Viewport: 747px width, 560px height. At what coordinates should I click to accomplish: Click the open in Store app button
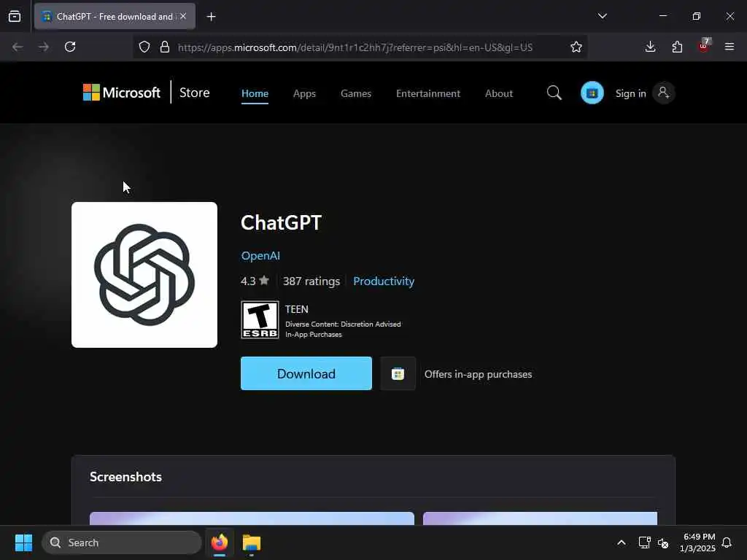(x=398, y=374)
